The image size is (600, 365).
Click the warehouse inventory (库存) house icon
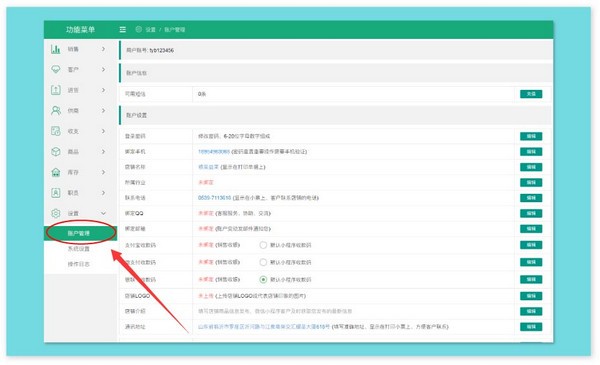pyautogui.click(x=56, y=172)
